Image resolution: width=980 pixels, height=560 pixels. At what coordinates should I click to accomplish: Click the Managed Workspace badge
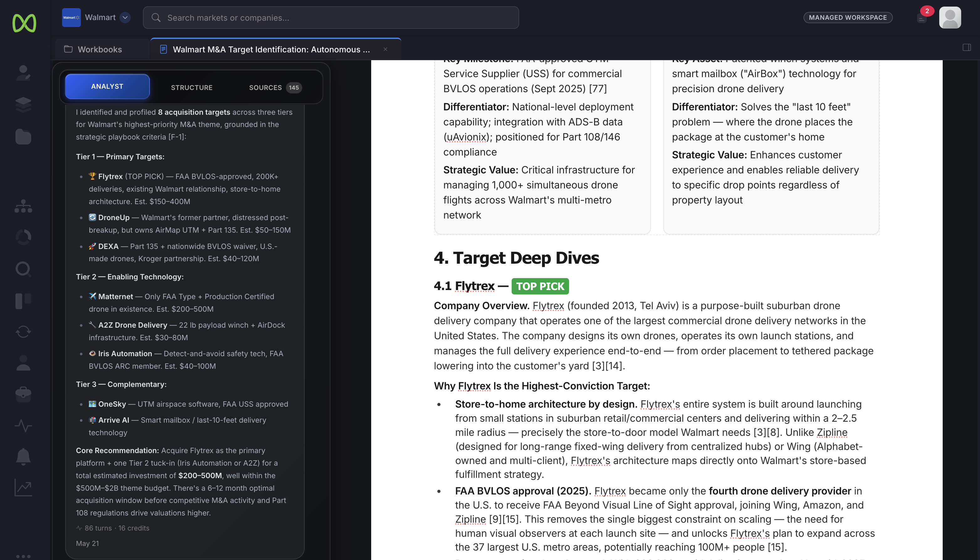848,17
